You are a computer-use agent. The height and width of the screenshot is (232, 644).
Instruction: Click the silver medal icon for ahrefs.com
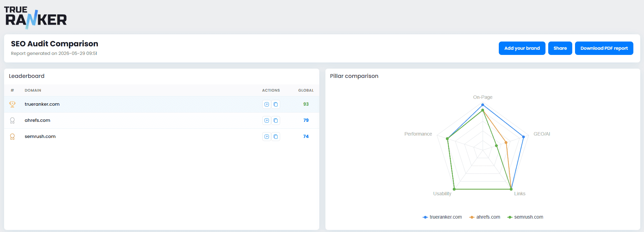pyautogui.click(x=12, y=120)
